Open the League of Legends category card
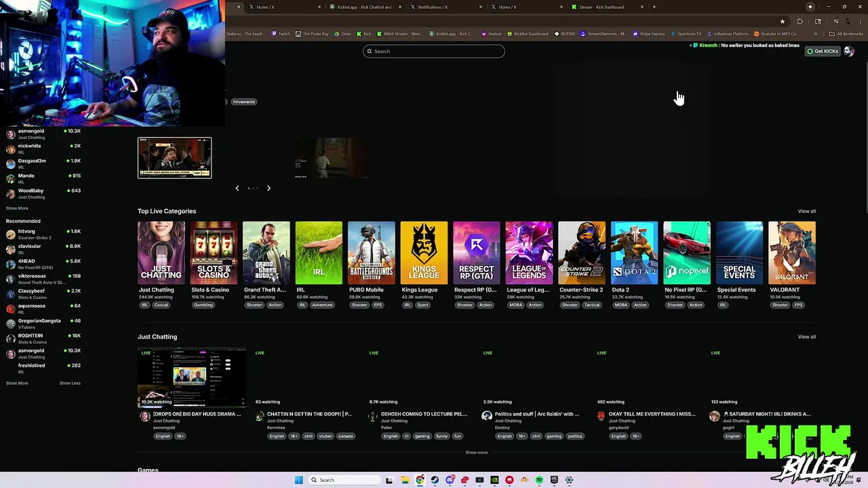Viewport: 868px width, 488px height. [529, 253]
